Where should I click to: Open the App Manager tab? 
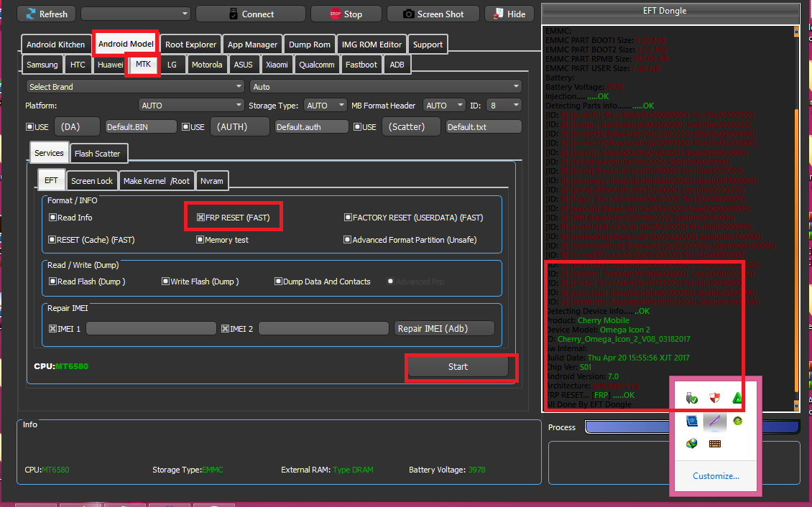tap(252, 45)
